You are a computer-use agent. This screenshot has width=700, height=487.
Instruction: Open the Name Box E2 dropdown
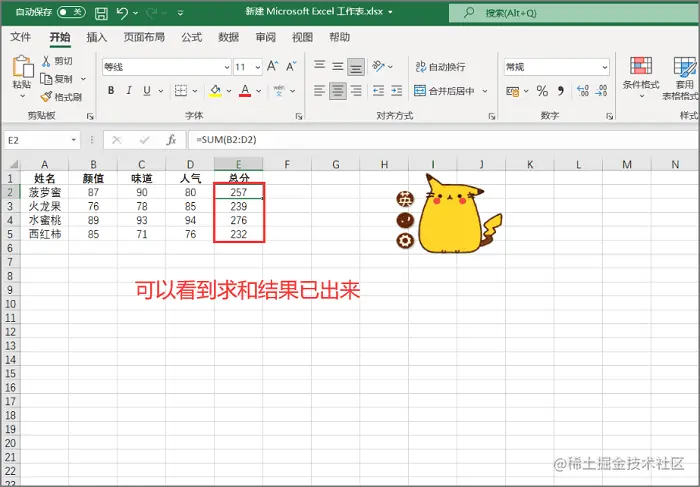click(x=74, y=140)
